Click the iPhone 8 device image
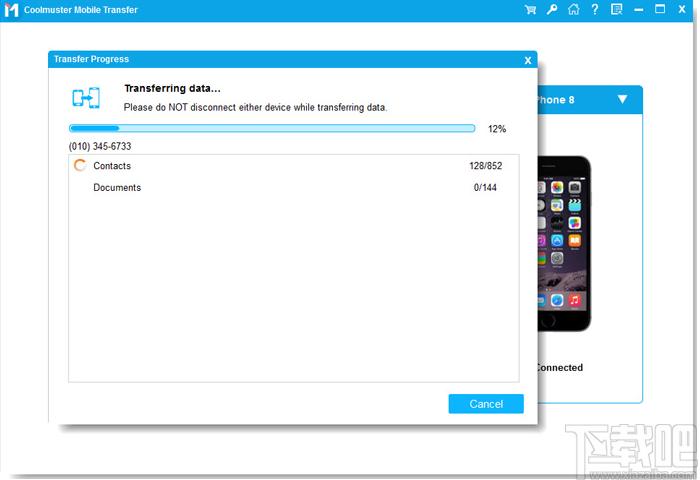The height and width of the screenshot is (480, 700). click(x=564, y=243)
